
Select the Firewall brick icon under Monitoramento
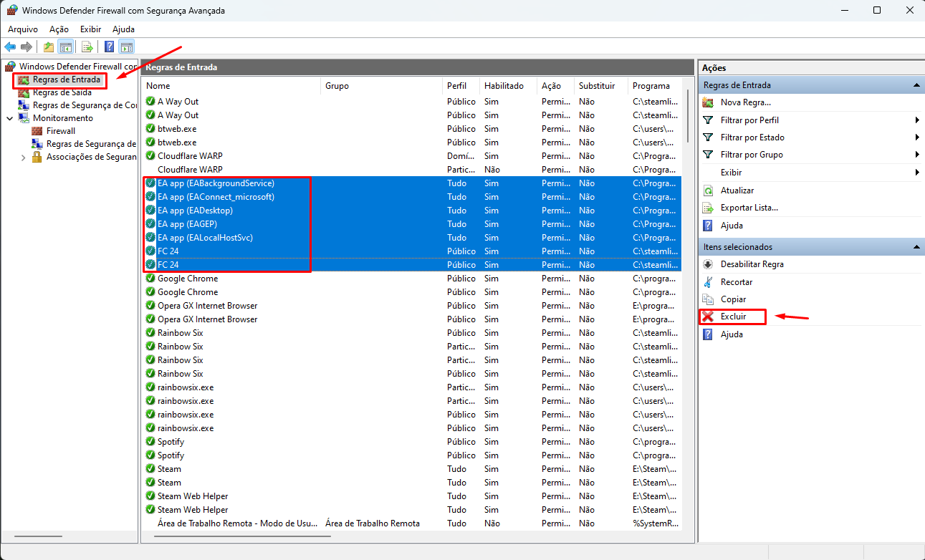[37, 131]
